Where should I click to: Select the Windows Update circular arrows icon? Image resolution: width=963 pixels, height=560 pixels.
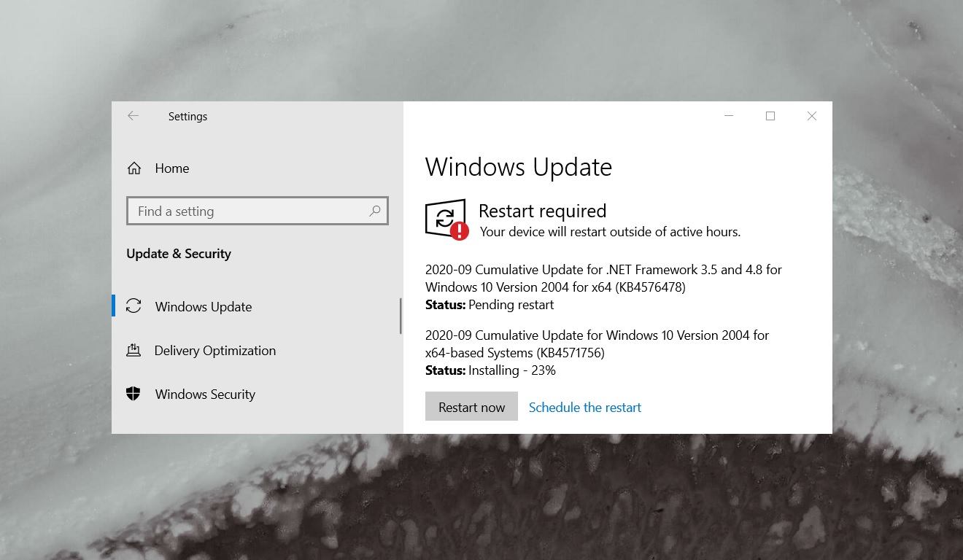(x=134, y=306)
